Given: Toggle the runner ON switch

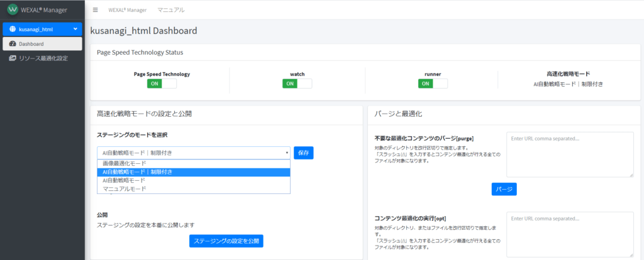Looking at the screenshot, I should tap(433, 84).
